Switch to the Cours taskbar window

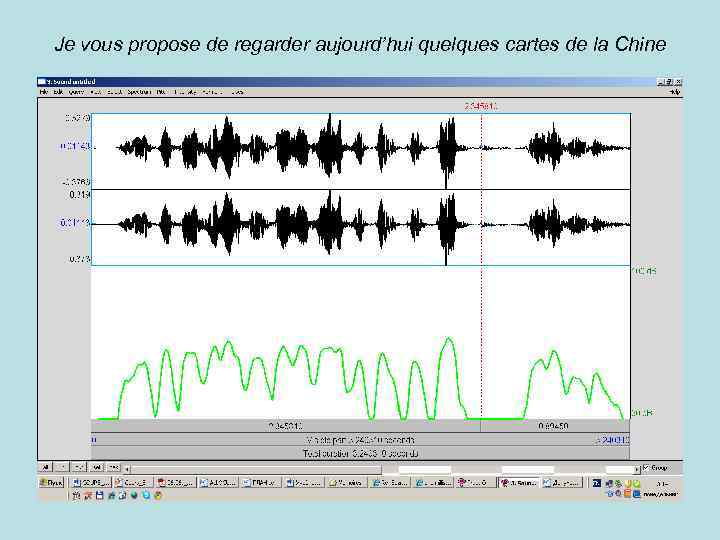[x=133, y=483]
